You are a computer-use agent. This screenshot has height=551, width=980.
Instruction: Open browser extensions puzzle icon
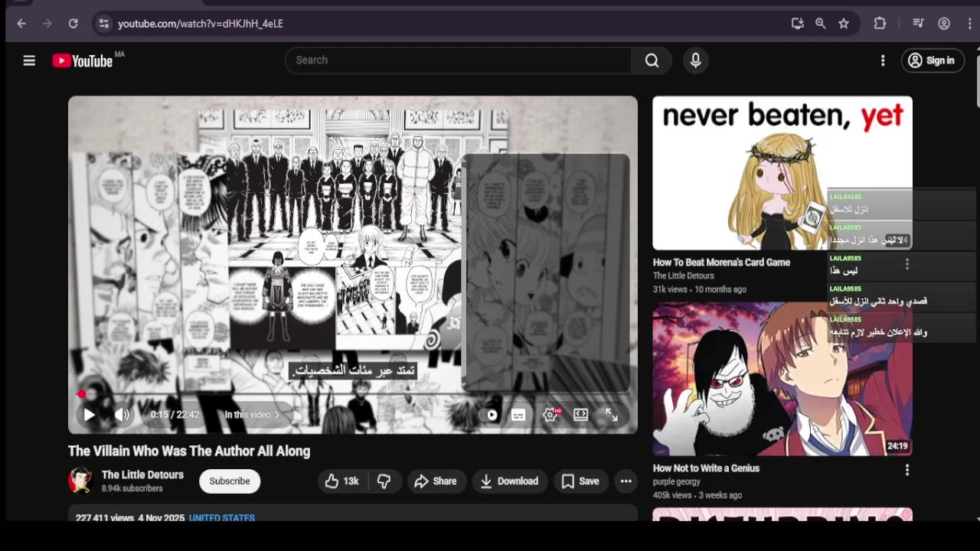point(880,24)
